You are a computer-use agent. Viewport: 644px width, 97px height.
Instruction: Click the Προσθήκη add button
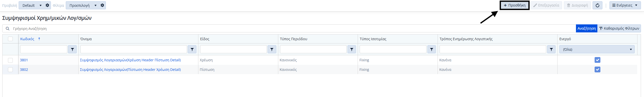click(x=514, y=5)
